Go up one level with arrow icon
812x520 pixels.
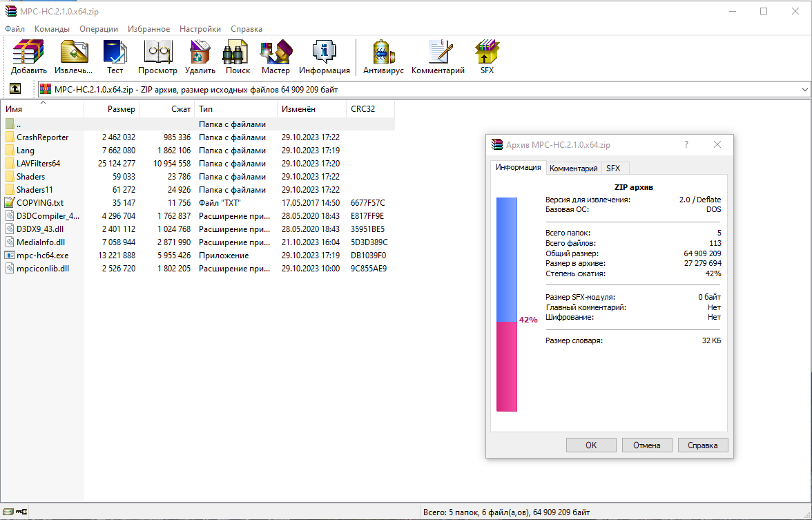[15, 89]
